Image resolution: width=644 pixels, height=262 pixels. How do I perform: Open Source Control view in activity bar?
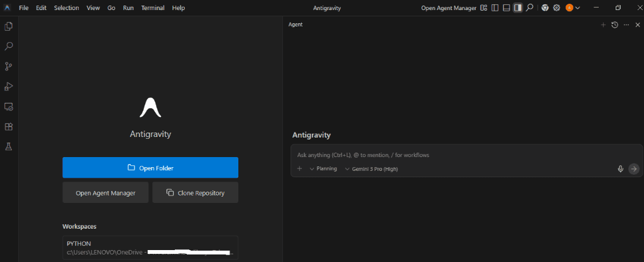point(9,66)
